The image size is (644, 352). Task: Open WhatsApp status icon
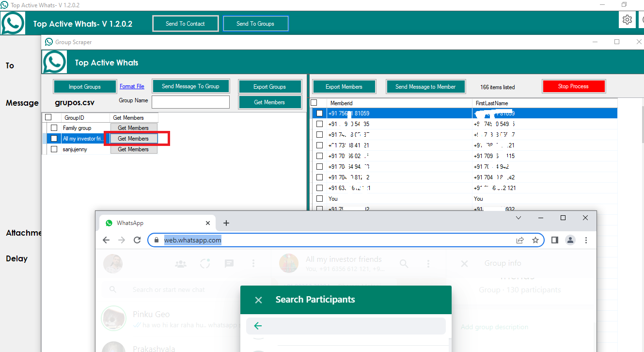(205, 264)
